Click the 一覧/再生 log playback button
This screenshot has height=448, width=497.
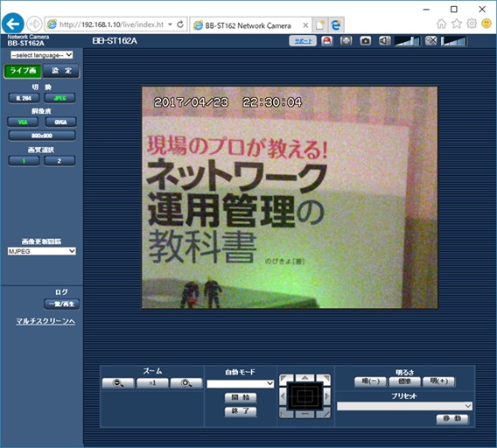click(61, 304)
